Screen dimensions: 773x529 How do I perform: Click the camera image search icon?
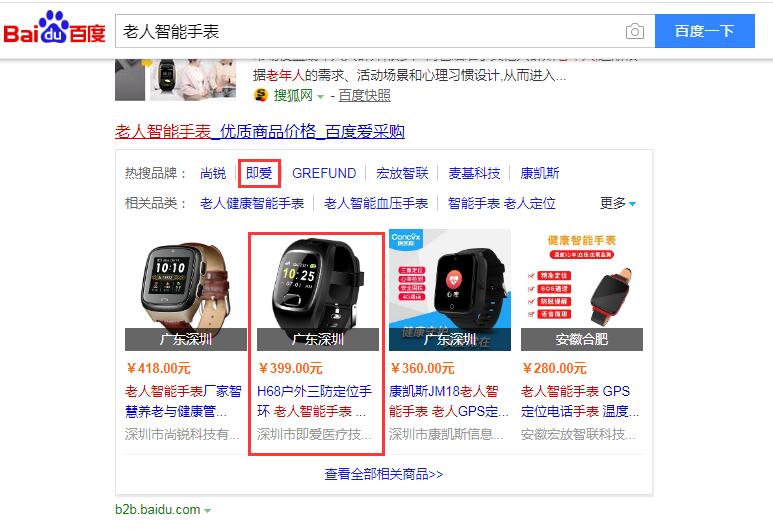(634, 32)
